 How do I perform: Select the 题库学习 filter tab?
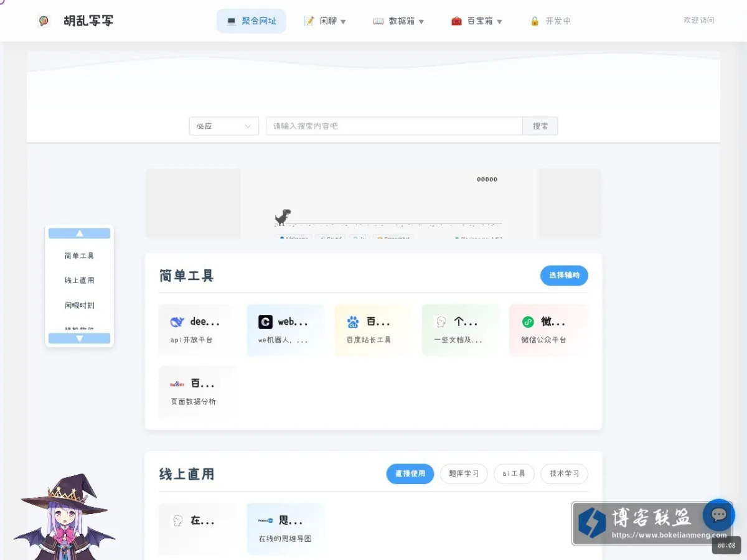(464, 474)
